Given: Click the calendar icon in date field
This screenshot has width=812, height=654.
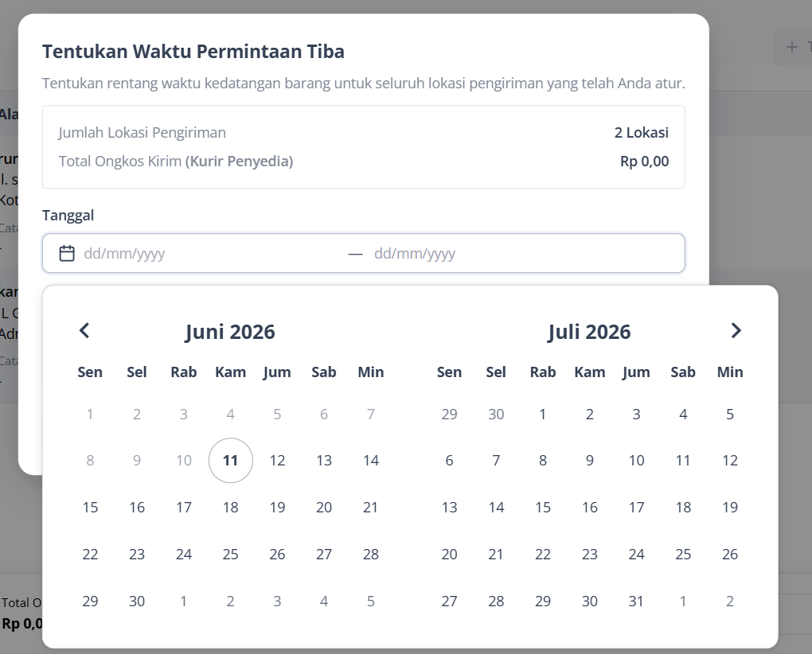Looking at the screenshot, I should pos(67,253).
